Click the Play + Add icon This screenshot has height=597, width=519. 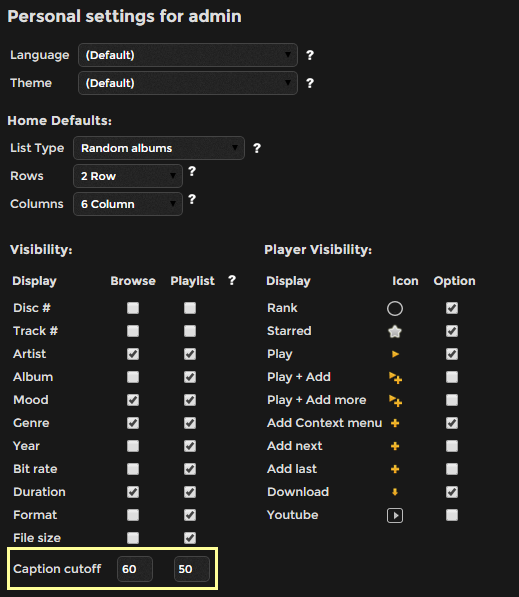point(395,378)
